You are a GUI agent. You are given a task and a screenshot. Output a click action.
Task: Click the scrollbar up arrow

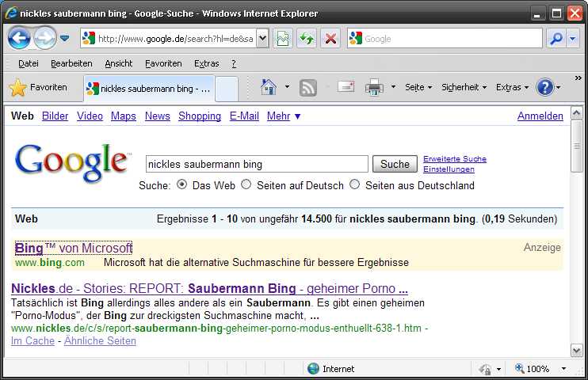pos(576,112)
